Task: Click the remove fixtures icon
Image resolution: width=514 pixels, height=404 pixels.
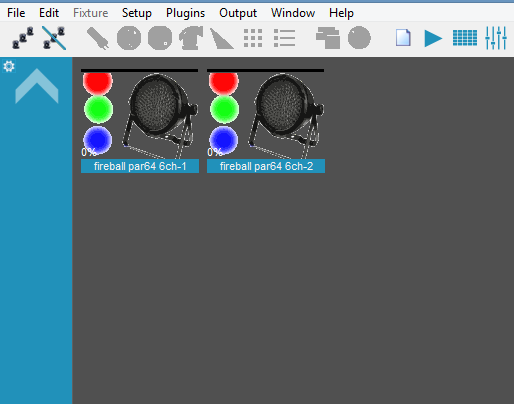Action: point(54,38)
